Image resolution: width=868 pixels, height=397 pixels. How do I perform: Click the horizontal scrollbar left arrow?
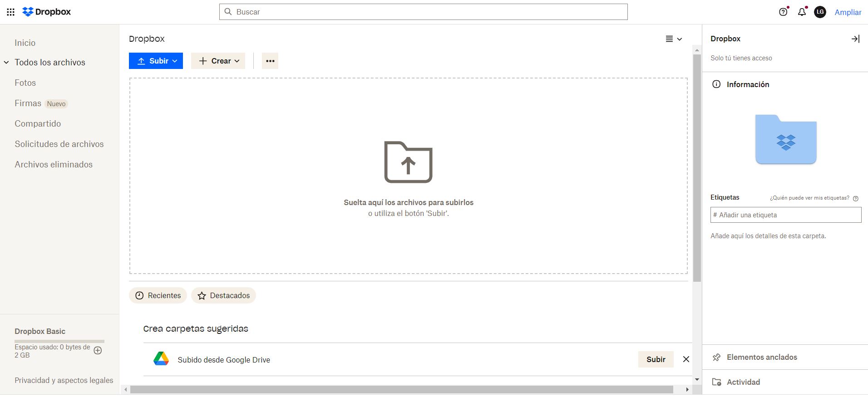point(126,390)
